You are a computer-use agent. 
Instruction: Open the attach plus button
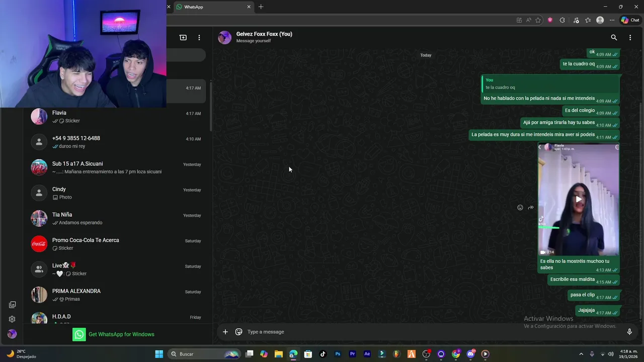(x=225, y=332)
